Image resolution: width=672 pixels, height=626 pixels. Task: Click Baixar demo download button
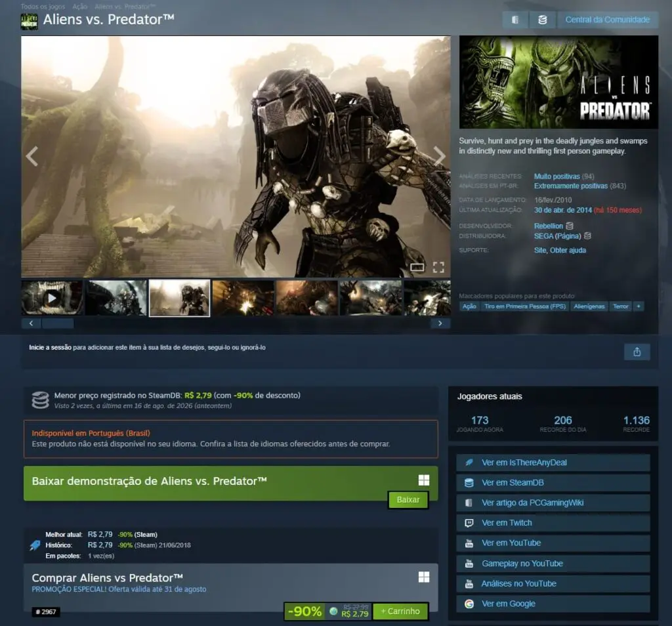tap(408, 499)
